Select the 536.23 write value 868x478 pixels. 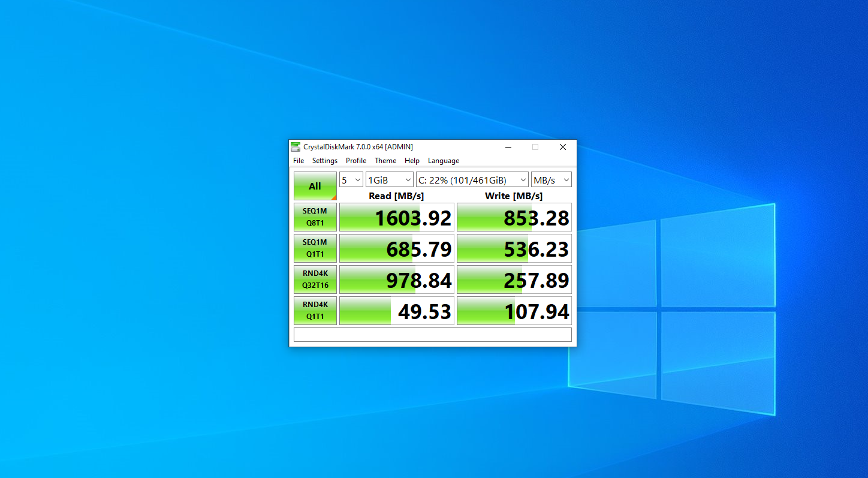point(514,248)
